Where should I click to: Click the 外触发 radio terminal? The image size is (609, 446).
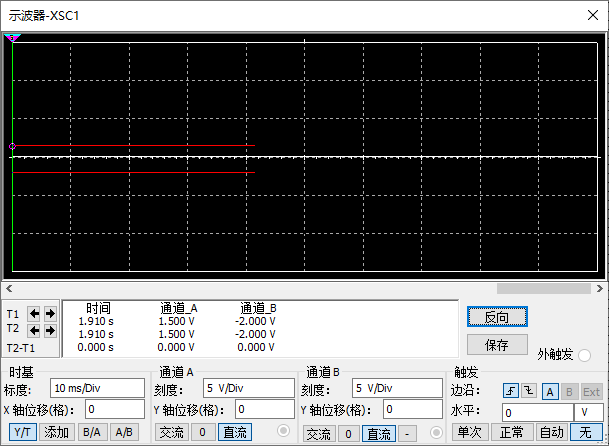(x=584, y=355)
